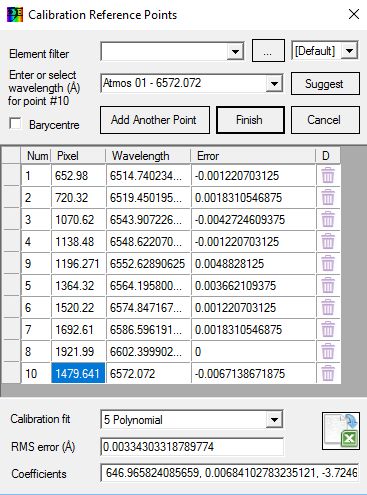Close the Calibration Reference Points dialog
The image size is (367, 495).
click(x=354, y=14)
